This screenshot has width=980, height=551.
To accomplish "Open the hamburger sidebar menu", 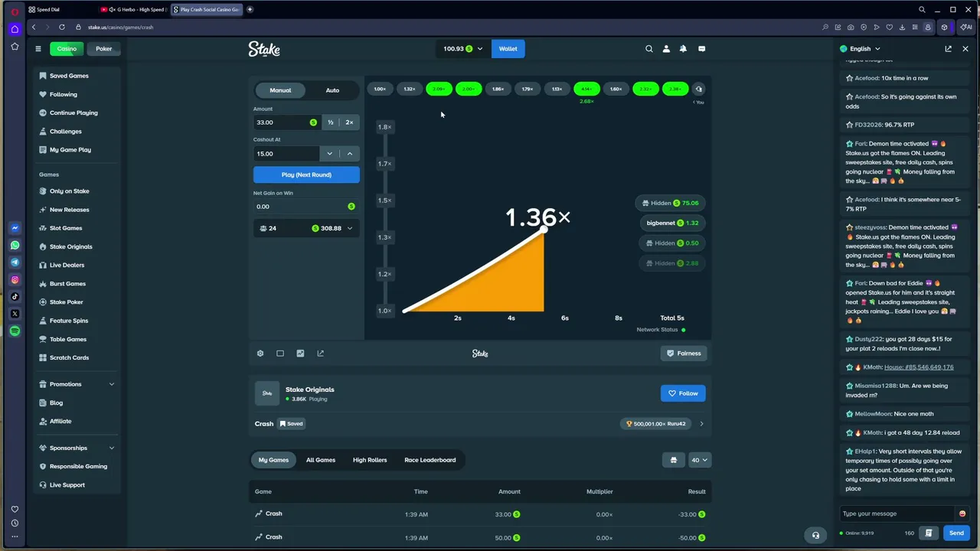I will [x=38, y=48].
